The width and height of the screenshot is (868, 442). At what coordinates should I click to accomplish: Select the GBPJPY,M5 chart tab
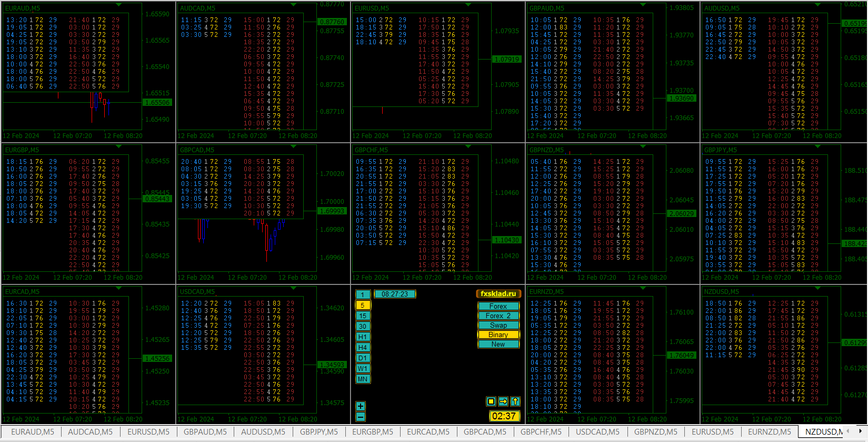319,432
